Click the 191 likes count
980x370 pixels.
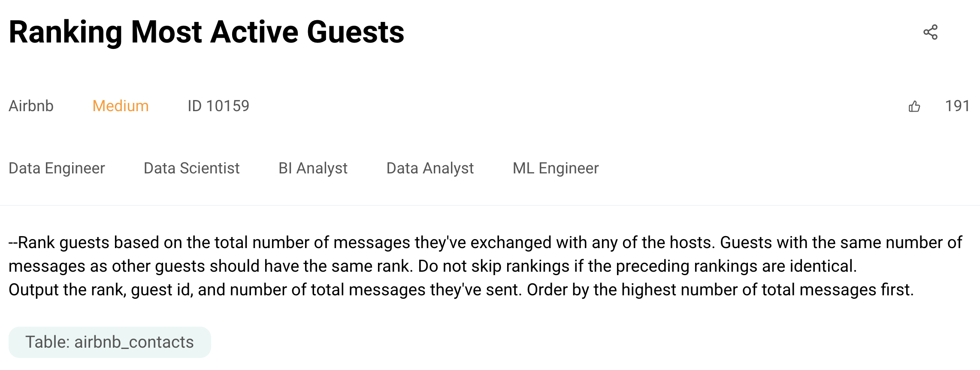pyautogui.click(x=957, y=106)
